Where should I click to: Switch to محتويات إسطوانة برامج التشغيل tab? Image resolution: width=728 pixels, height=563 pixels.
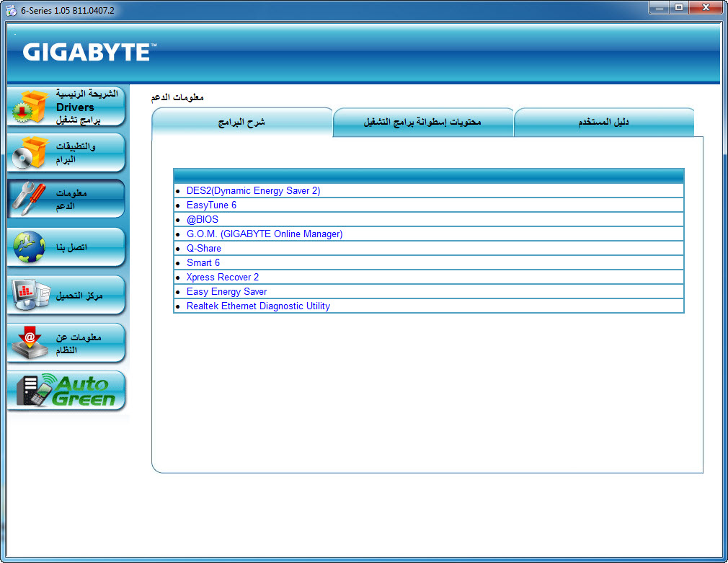tap(422, 122)
